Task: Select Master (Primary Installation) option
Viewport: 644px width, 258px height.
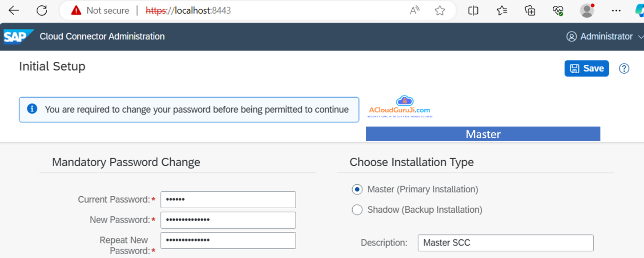Action: click(x=357, y=190)
